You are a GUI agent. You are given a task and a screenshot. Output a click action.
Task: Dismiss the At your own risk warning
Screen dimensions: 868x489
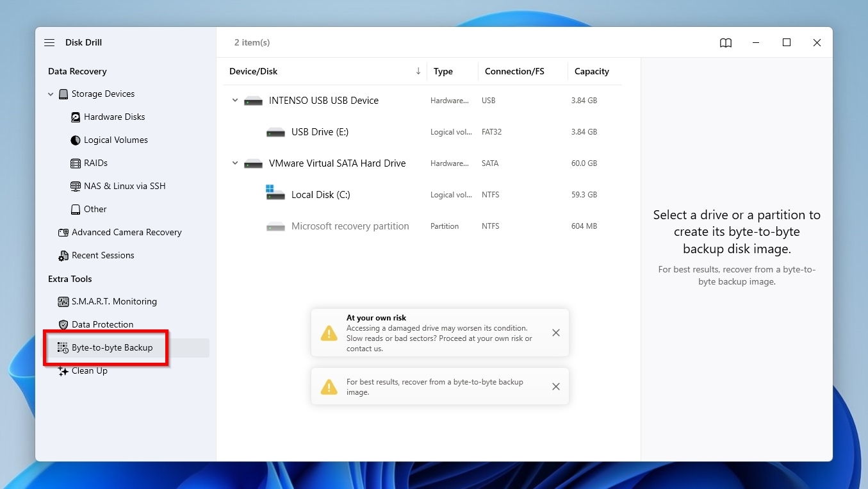[x=555, y=333]
